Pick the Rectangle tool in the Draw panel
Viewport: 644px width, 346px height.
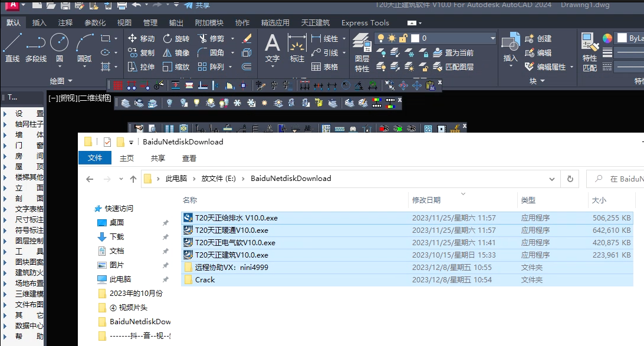pos(106,38)
